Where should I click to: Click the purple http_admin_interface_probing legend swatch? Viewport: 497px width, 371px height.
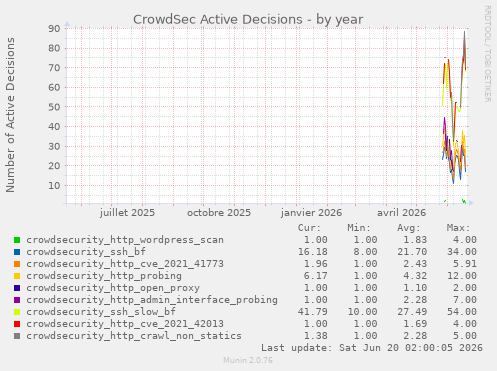[x=17, y=300]
